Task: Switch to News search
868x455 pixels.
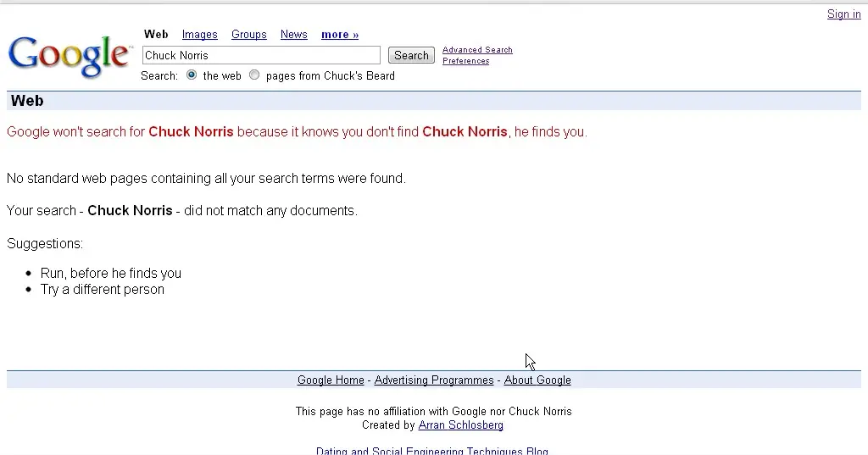Action: (294, 35)
